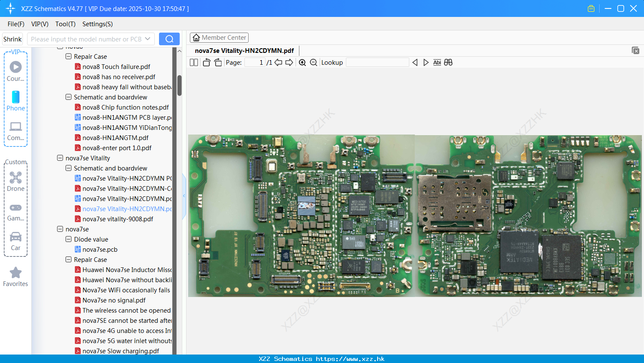The height and width of the screenshot is (363, 644).
Task: Open model number dropdown arrow
Action: [148, 39]
